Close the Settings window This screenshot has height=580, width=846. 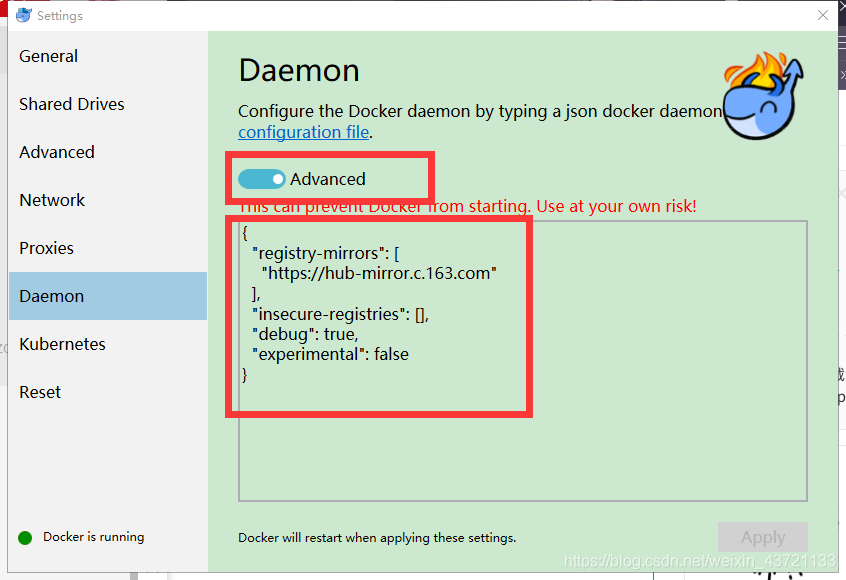point(822,15)
